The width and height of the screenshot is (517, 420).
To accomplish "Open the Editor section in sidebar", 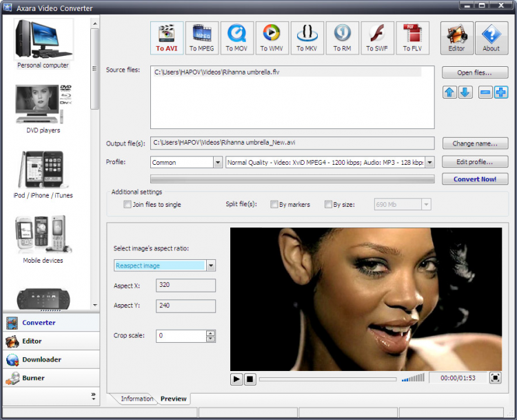I will pos(51,341).
